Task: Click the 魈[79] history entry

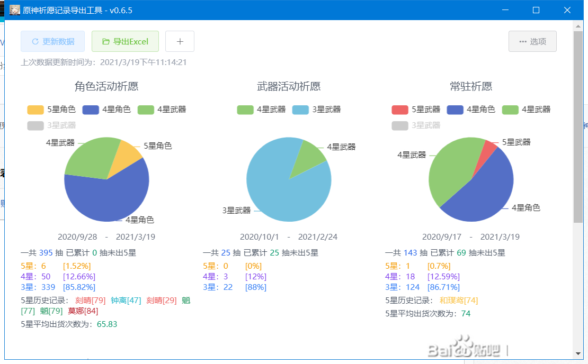Action: tap(51, 311)
